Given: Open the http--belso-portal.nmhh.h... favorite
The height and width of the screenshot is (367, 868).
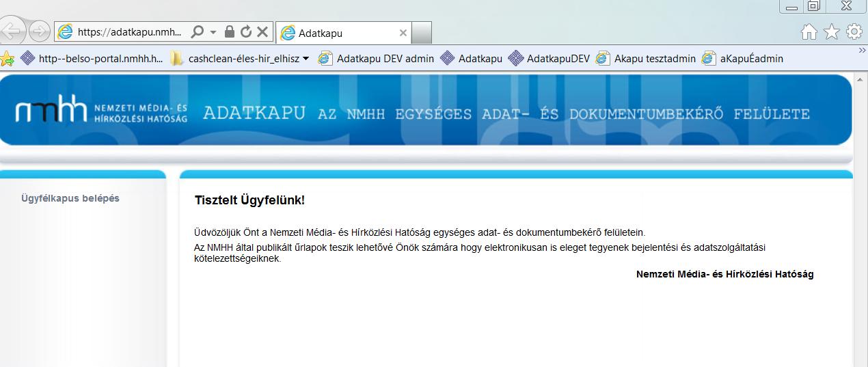Looking at the screenshot, I should click(92, 59).
